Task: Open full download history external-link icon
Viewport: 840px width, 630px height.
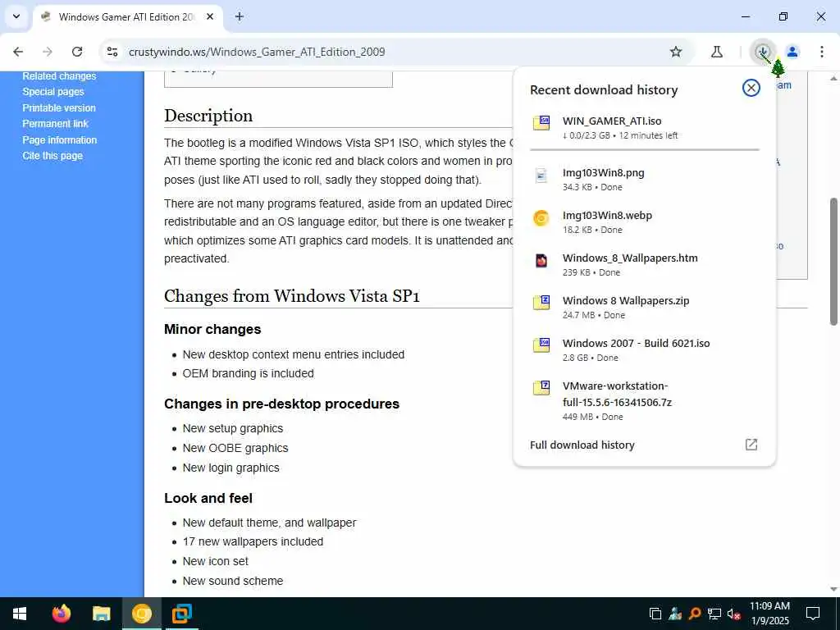Action: coord(751,445)
